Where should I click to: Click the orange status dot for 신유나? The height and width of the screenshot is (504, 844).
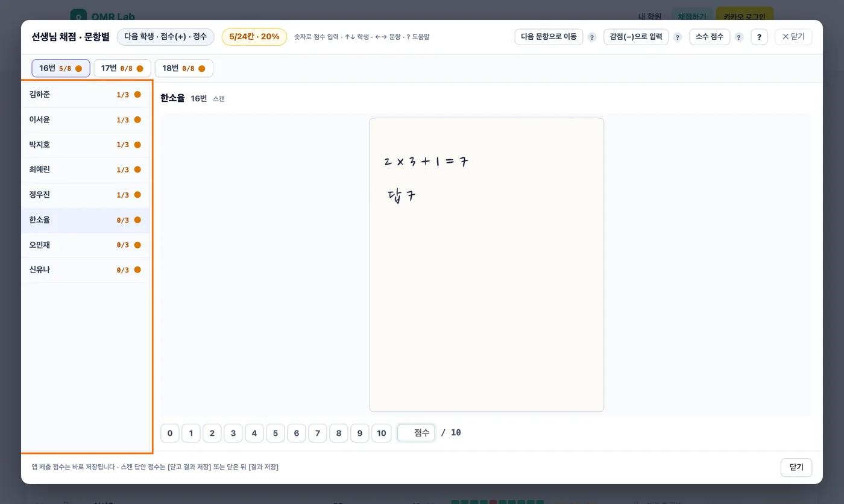[x=137, y=270]
